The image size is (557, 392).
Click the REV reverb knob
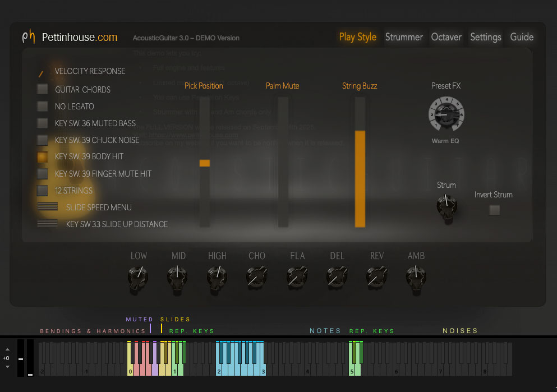coord(376,278)
